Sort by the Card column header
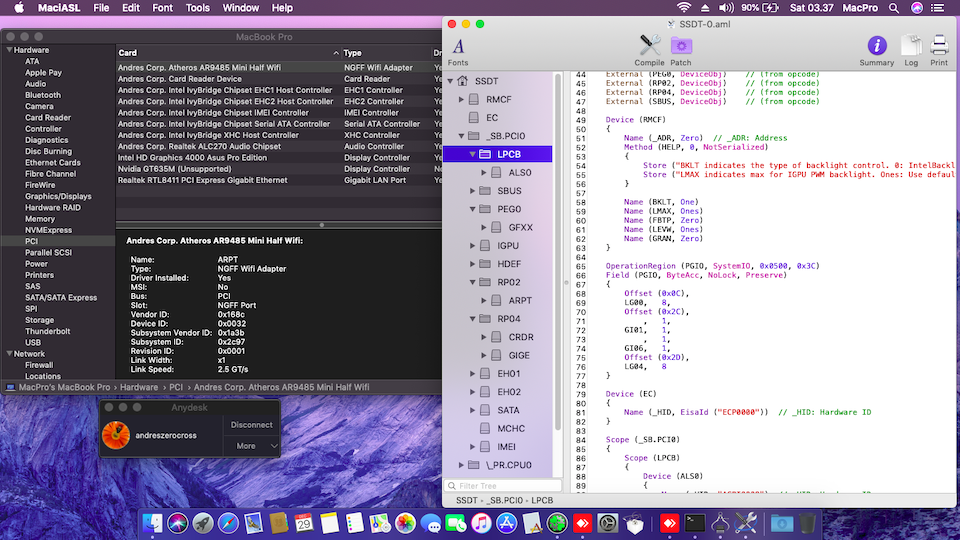This screenshot has width=960, height=540. pyautogui.click(x=228, y=53)
